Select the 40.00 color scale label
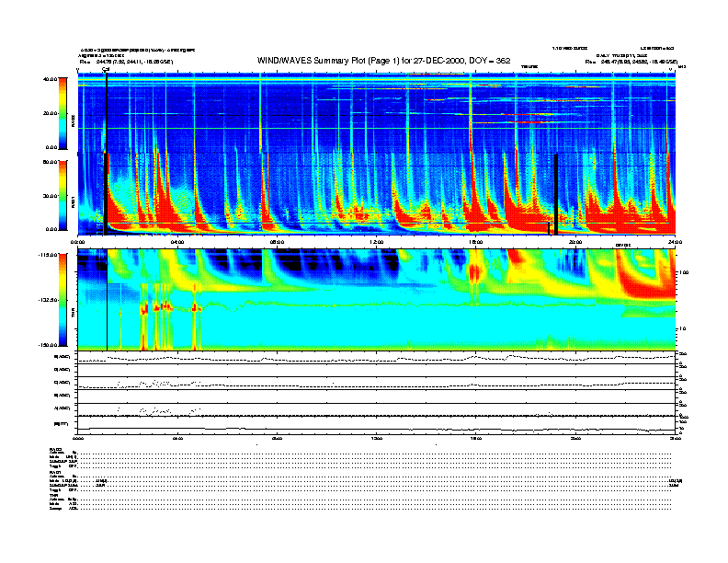 click(51, 79)
